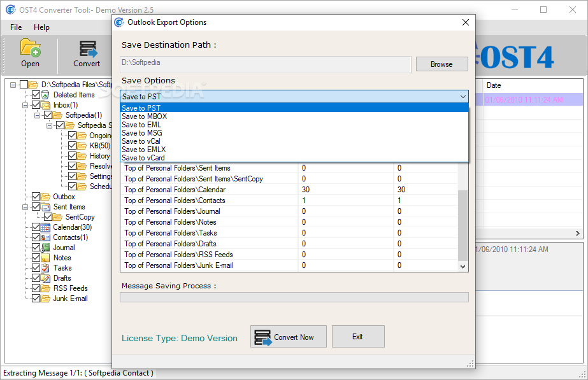Choose Save to vCal option
The width and height of the screenshot is (588, 380).
click(294, 141)
